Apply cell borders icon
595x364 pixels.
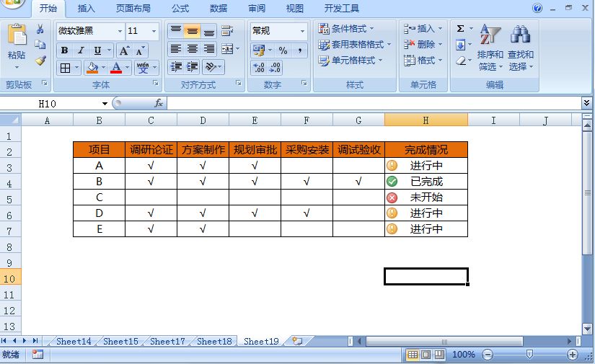pos(65,68)
